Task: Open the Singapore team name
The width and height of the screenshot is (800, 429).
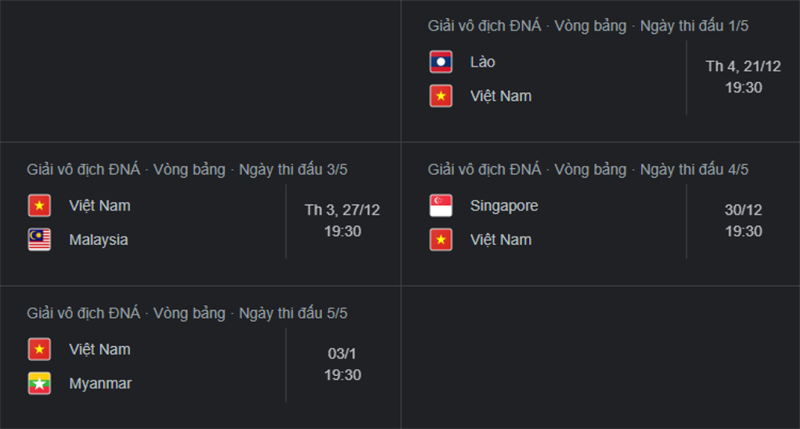Action: coord(504,206)
